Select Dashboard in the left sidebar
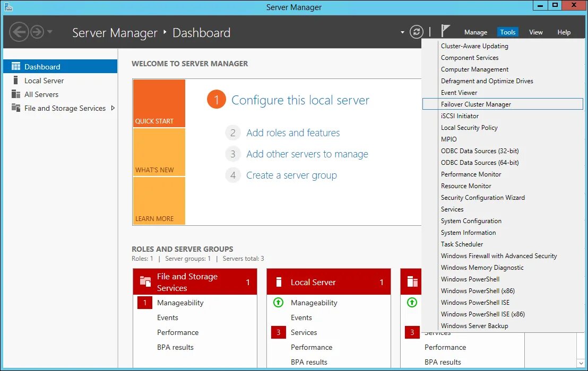Screen dimensions: 588x371 [x=60, y=67]
